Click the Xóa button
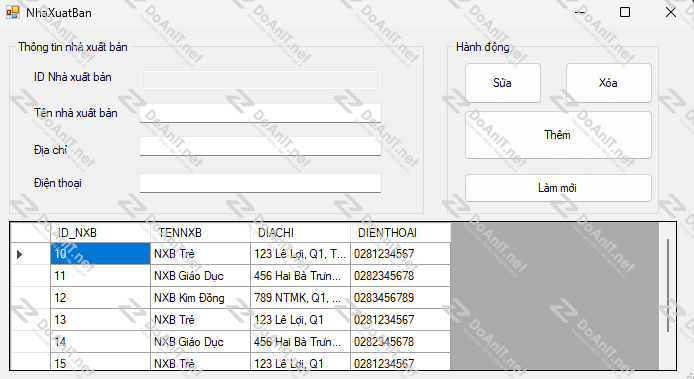This screenshot has width=694, height=379. pyautogui.click(x=609, y=83)
